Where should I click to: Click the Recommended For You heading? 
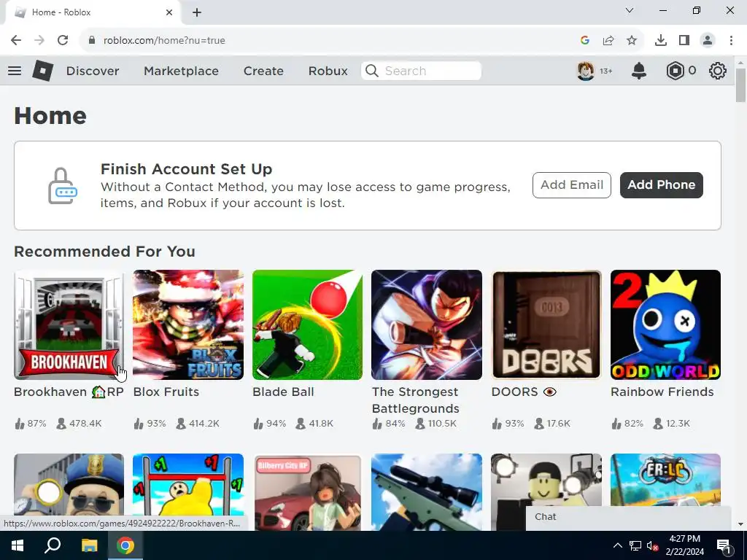pyautogui.click(x=104, y=252)
